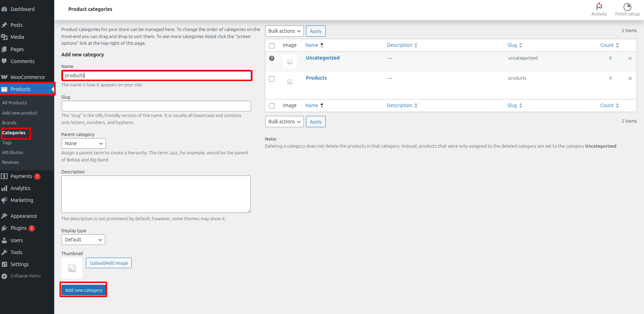Screen dimensions: 644x314
Task: Open Analytics from the sidebar
Action: tap(20, 188)
